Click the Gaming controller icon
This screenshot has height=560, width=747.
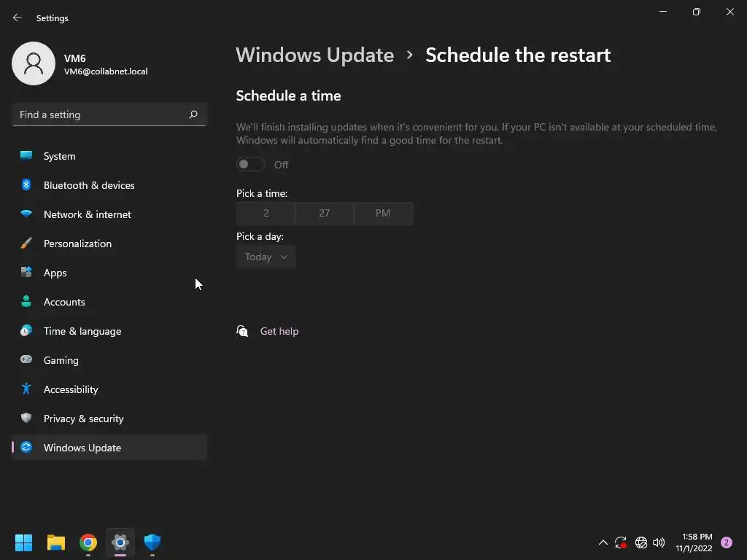pyautogui.click(x=26, y=359)
